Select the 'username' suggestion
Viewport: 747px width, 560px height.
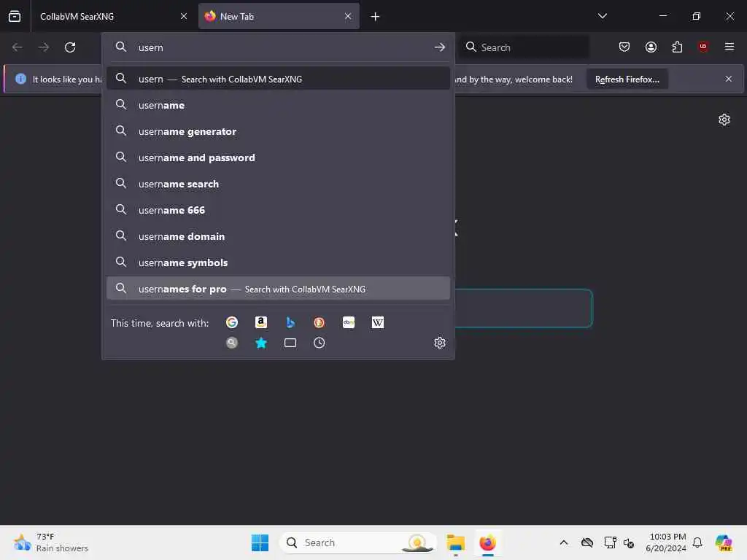(x=278, y=105)
